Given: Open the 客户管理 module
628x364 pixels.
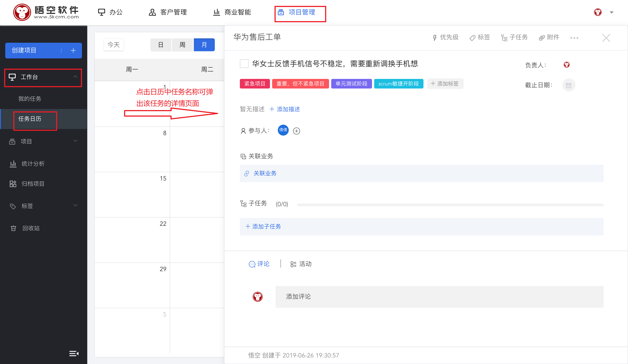Looking at the screenshot, I should [168, 12].
